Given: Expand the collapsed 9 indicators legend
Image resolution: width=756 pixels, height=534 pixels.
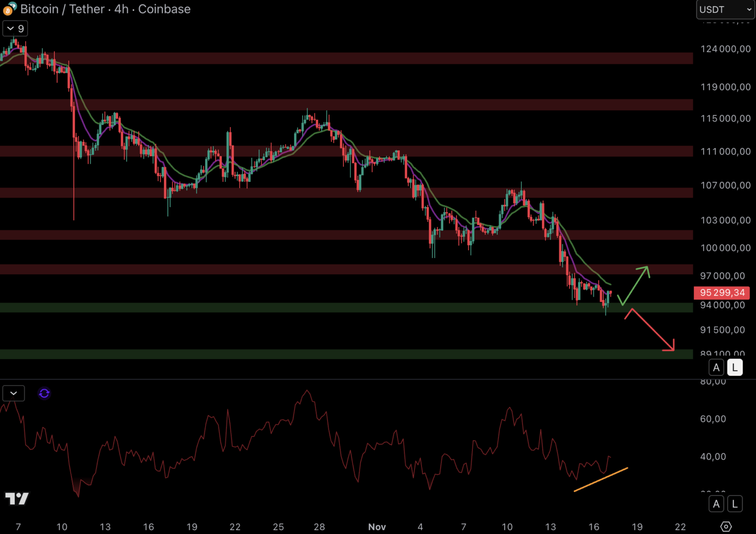Looking at the screenshot, I should point(15,29).
